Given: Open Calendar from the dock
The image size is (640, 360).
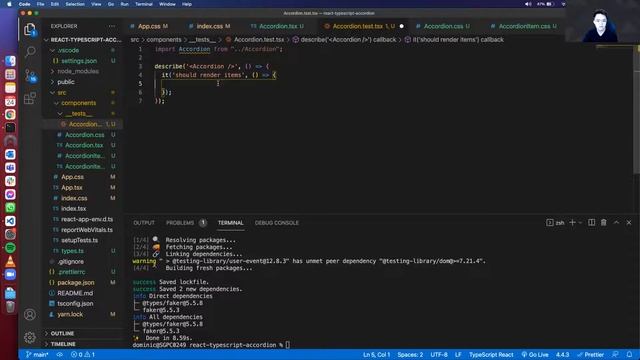Looking at the screenshot, I should coord(10,101).
